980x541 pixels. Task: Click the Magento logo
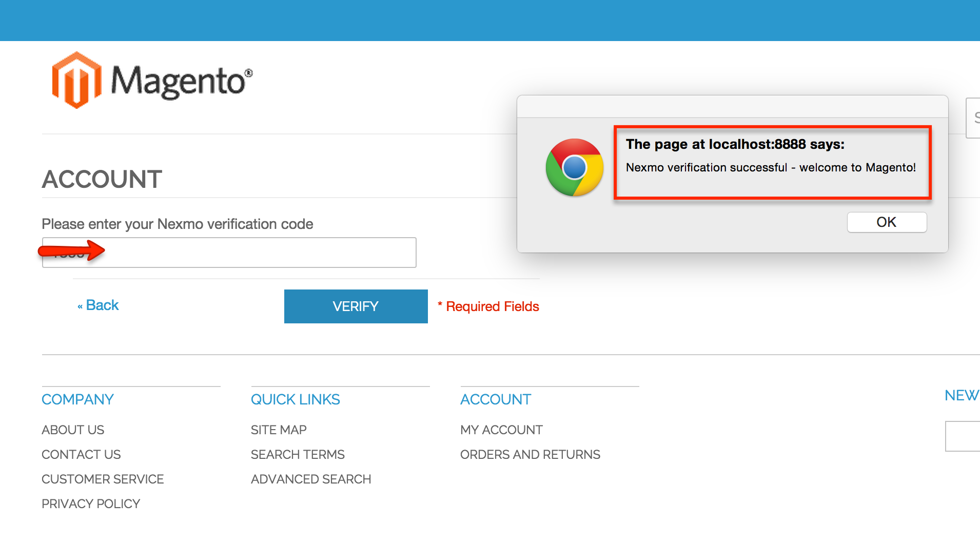coord(152,80)
